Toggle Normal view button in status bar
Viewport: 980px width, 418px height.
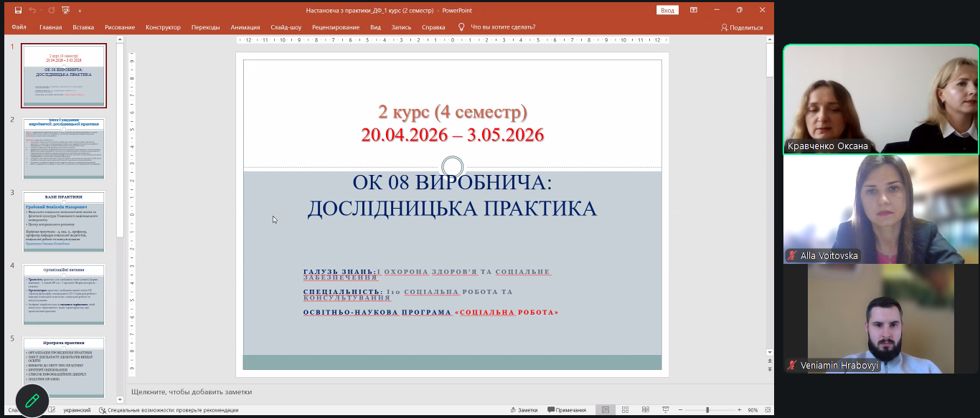[x=606, y=410]
